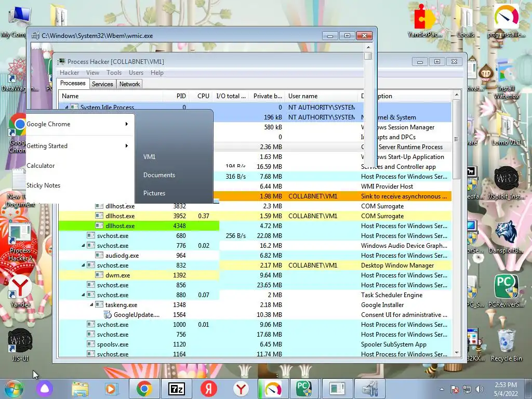Open the PRTG gauge taskbar icon
Image resolution: width=532 pixels, height=399 pixels.
pyautogui.click(x=273, y=389)
